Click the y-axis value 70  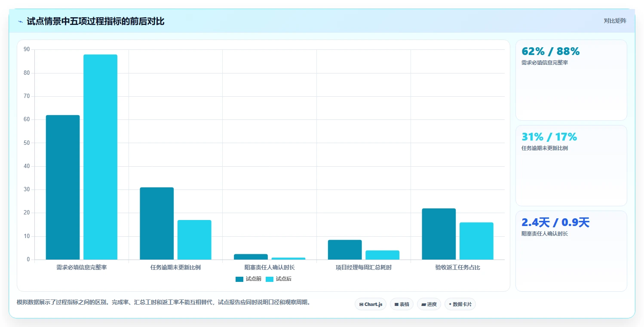coord(27,96)
